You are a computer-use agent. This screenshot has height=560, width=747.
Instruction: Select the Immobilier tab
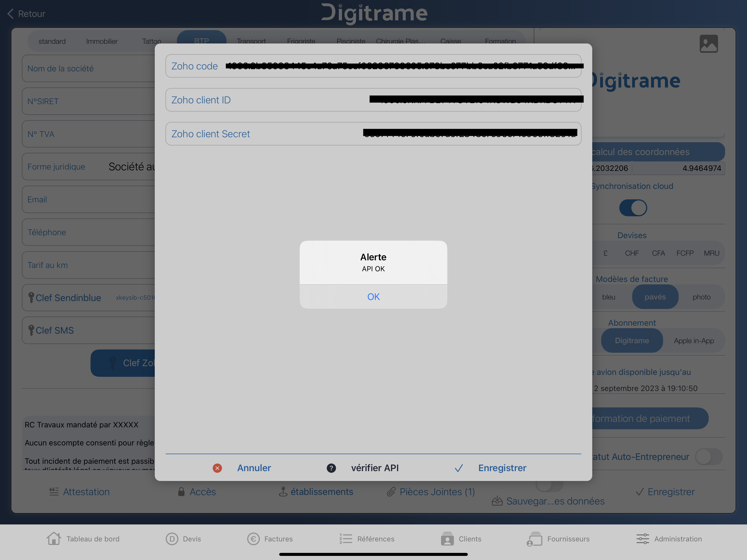[x=102, y=41]
